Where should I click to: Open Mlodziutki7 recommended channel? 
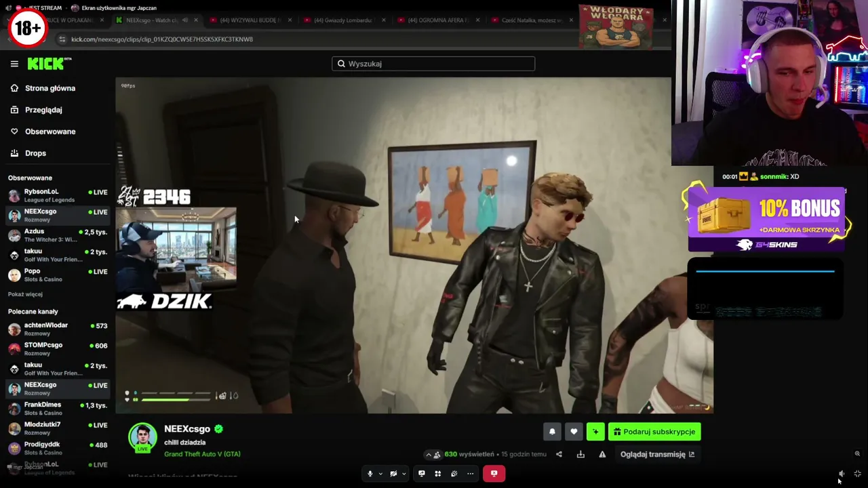pos(58,428)
